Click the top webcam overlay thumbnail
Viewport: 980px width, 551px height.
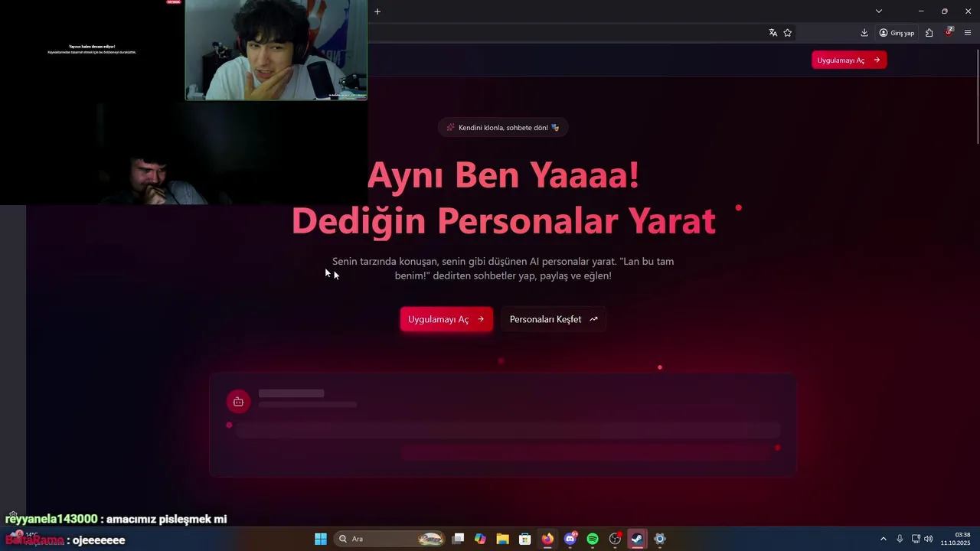click(276, 50)
